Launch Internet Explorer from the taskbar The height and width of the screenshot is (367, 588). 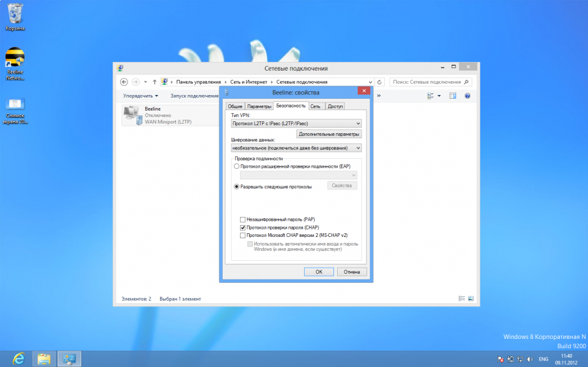pos(18,359)
